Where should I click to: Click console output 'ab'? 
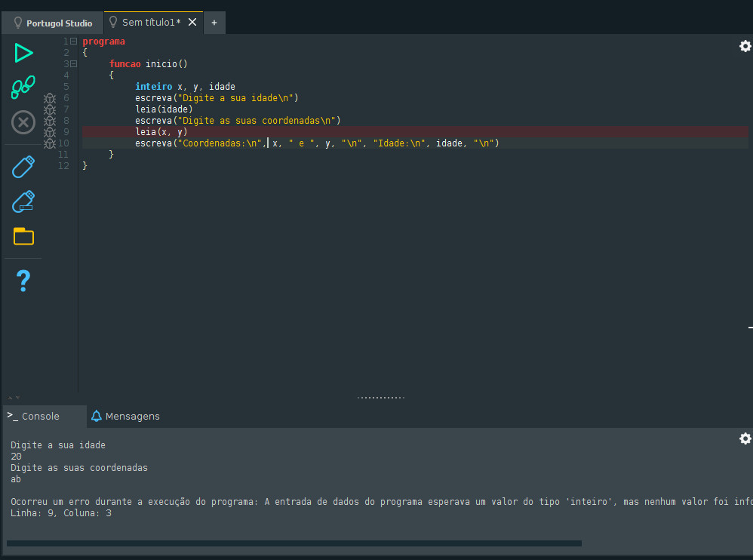16,478
